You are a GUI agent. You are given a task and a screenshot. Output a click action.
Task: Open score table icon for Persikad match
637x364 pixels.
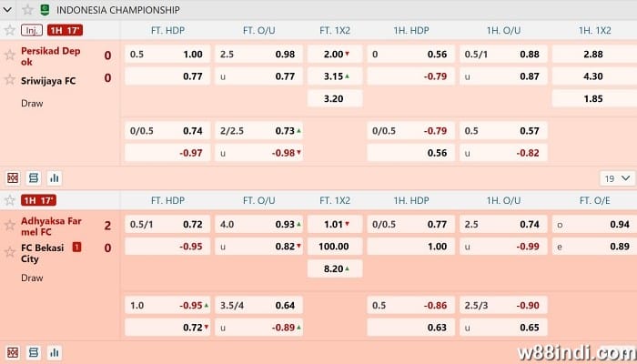34,177
